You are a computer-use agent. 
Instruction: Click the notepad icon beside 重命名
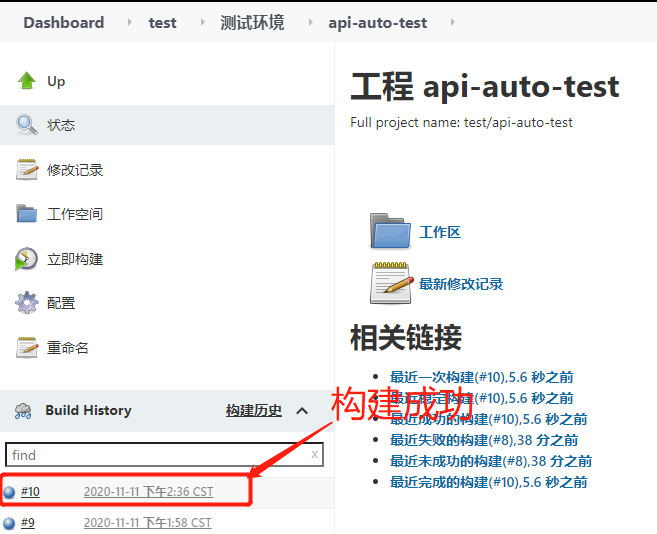[27, 347]
